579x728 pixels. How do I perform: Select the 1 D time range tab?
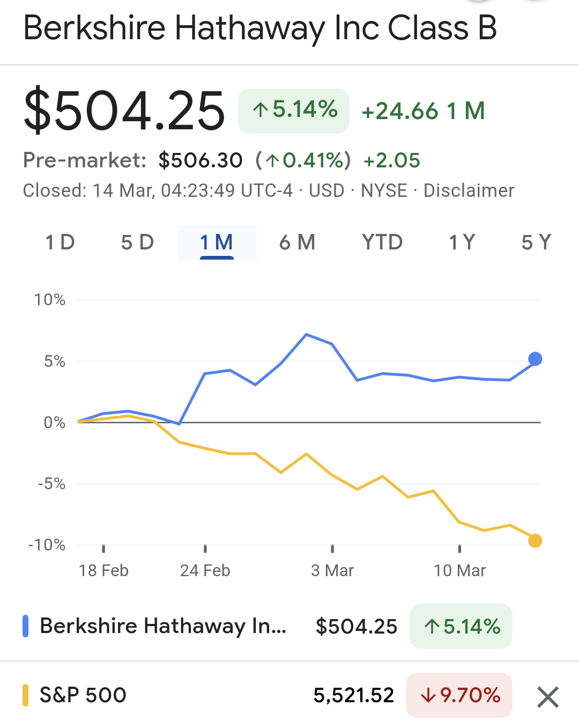pos(60,242)
